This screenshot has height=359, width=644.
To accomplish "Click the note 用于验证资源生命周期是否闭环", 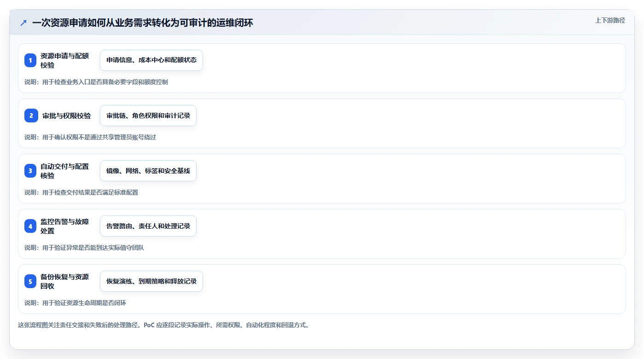I will [84, 303].
